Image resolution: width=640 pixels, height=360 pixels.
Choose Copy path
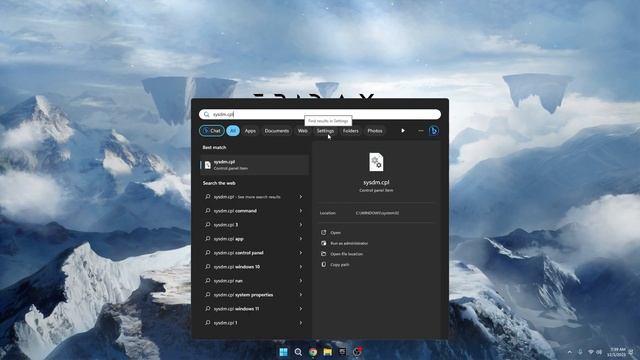[x=340, y=264]
